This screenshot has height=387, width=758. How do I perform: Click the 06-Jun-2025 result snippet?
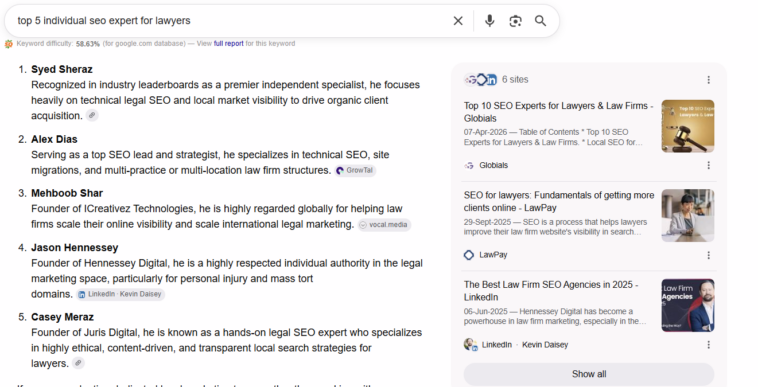(555, 316)
